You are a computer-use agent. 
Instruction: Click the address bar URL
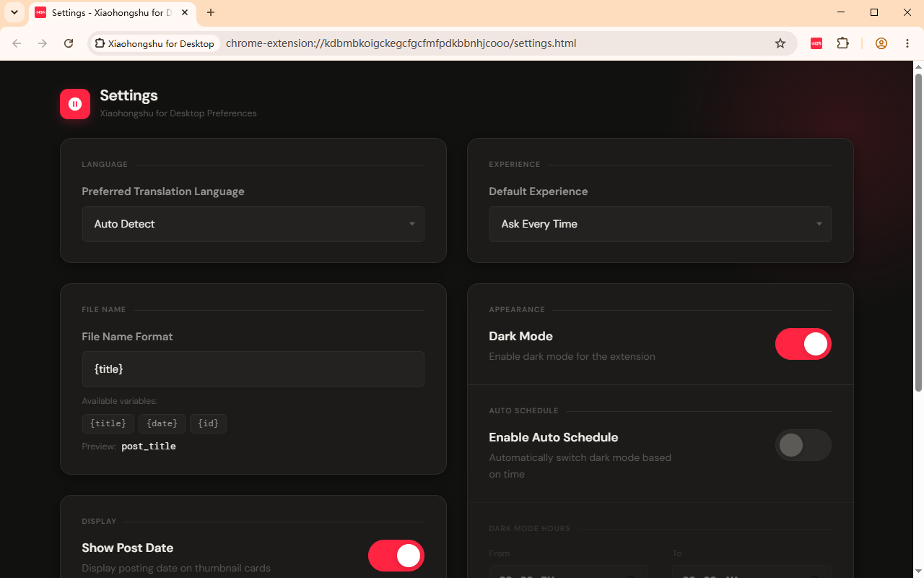pyautogui.click(x=401, y=43)
